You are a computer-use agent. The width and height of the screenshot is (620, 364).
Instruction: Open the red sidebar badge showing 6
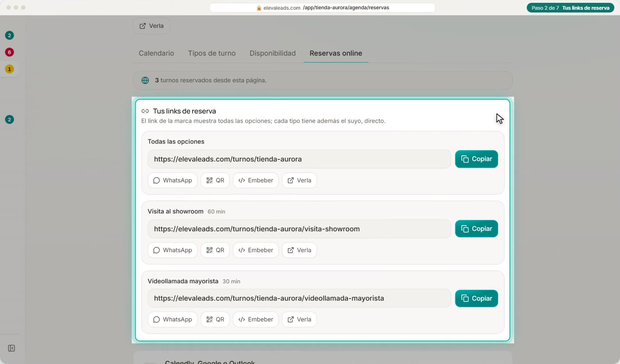[9, 52]
